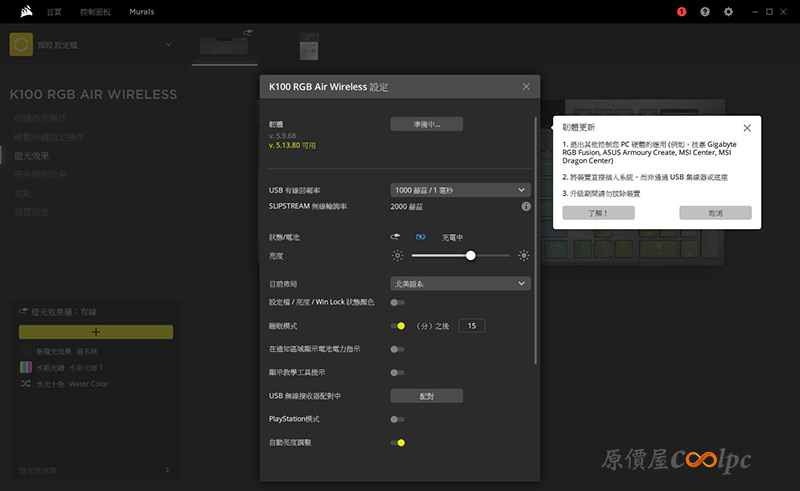Click the v. 5.9.68 current version text
Screen dimensions: 800x491
tap(282, 136)
